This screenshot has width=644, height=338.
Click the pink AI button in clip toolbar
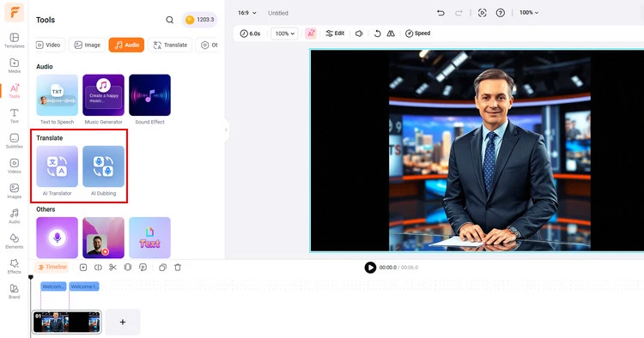point(311,33)
